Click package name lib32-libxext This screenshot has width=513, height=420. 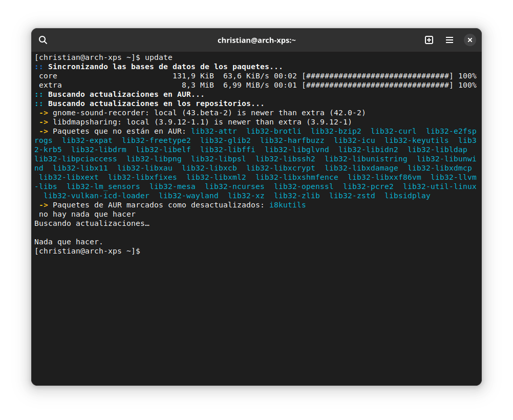click(x=69, y=177)
